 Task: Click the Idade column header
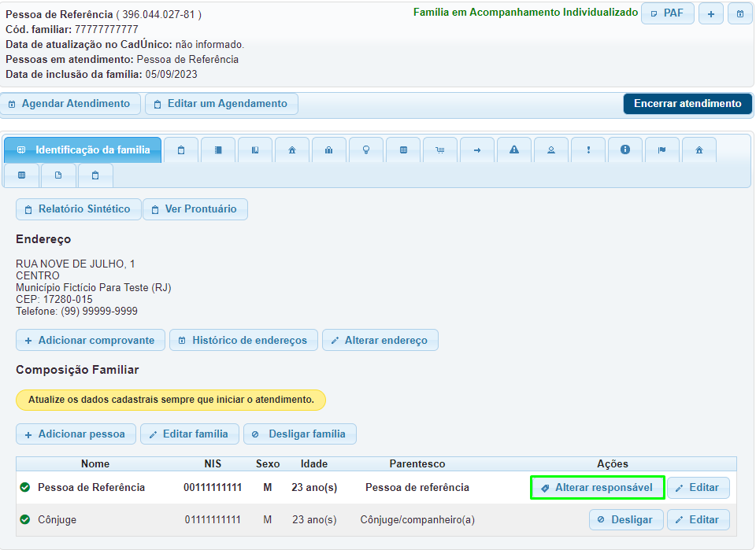tap(314, 463)
